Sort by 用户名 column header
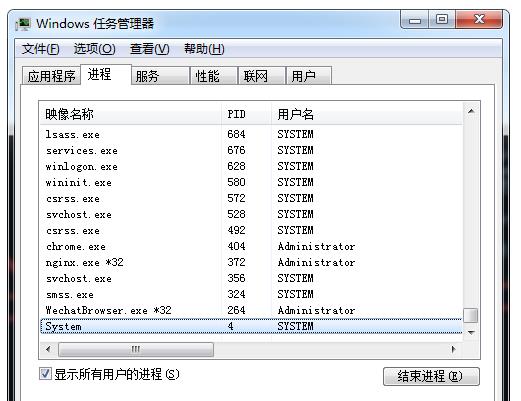This screenshot has width=521, height=401. 367,114
